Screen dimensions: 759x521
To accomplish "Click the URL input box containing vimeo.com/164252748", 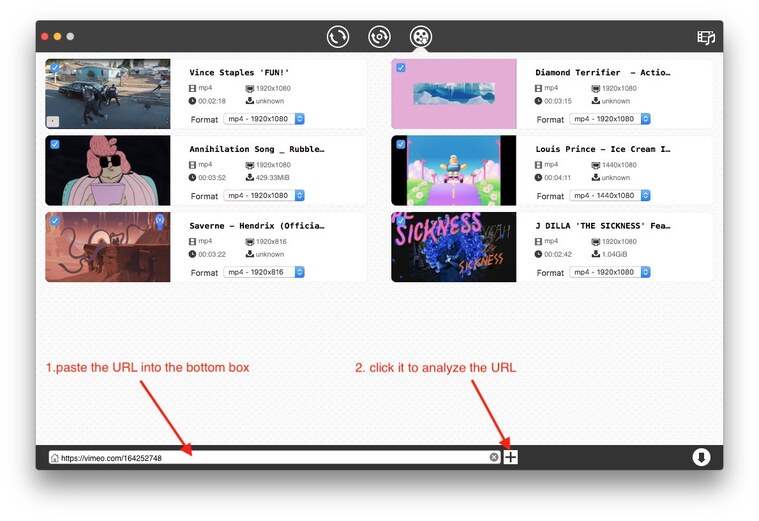I will point(274,458).
